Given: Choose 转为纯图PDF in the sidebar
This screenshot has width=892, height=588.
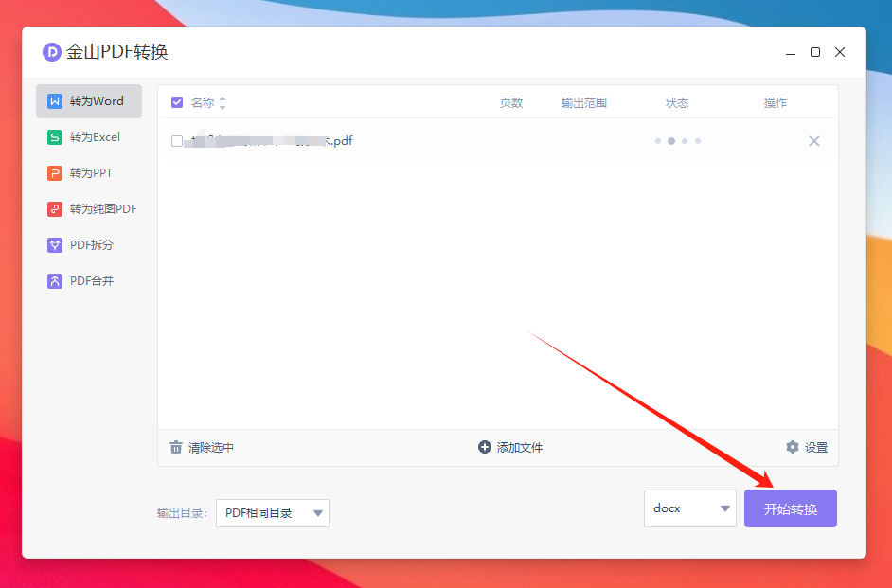Looking at the screenshot, I should 89,208.
